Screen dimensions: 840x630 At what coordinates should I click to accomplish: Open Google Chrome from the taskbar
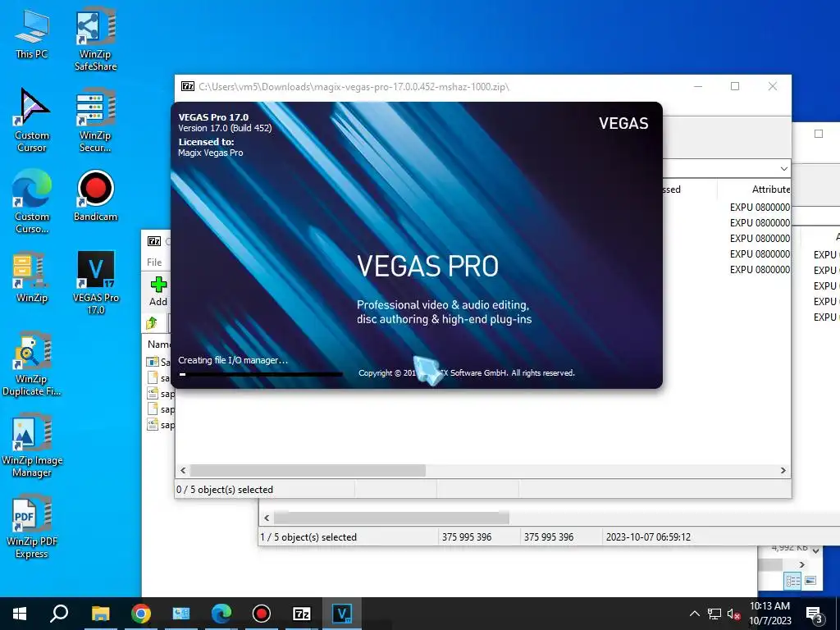coord(141,614)
